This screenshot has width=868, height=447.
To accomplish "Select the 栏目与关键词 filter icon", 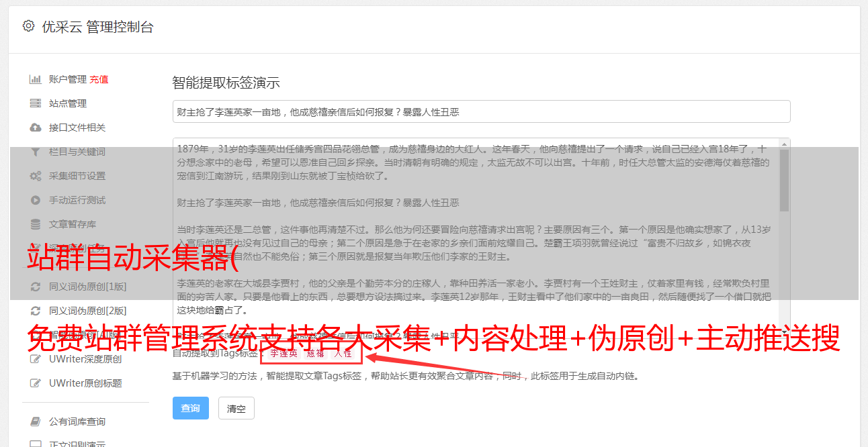I will [36, 152].
